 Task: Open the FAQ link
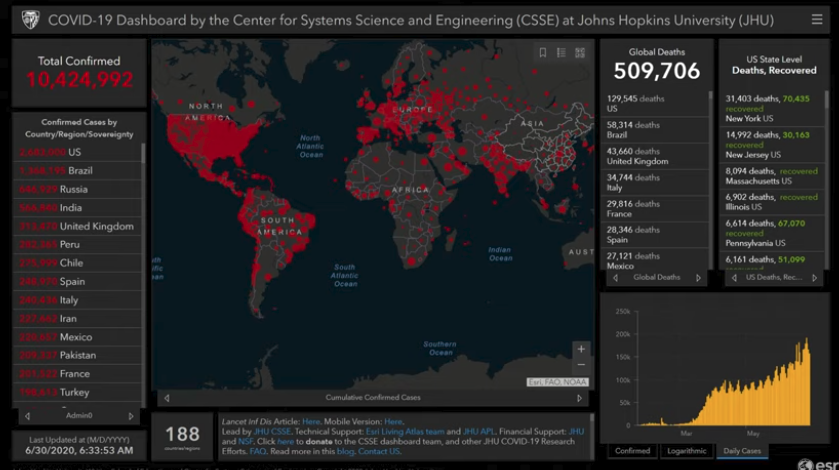[257, 451]
